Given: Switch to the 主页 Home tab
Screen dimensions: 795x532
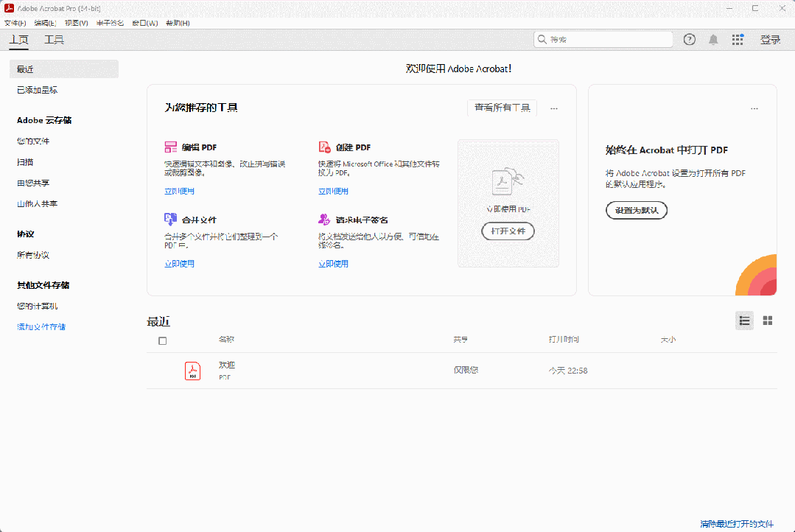Looking at the screenshot, I should tap(18, 40).
